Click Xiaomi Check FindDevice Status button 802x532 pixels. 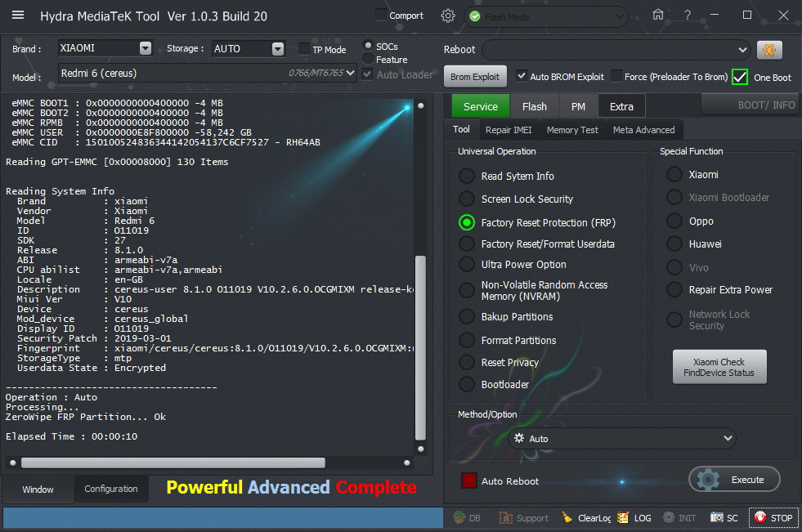click(719, 367)
